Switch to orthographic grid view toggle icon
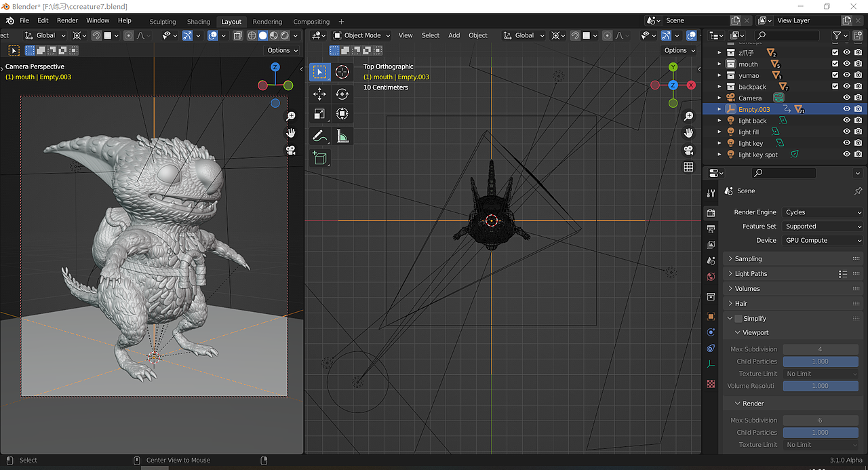Viewport: 868px width, 470px height. coord(688,167)
